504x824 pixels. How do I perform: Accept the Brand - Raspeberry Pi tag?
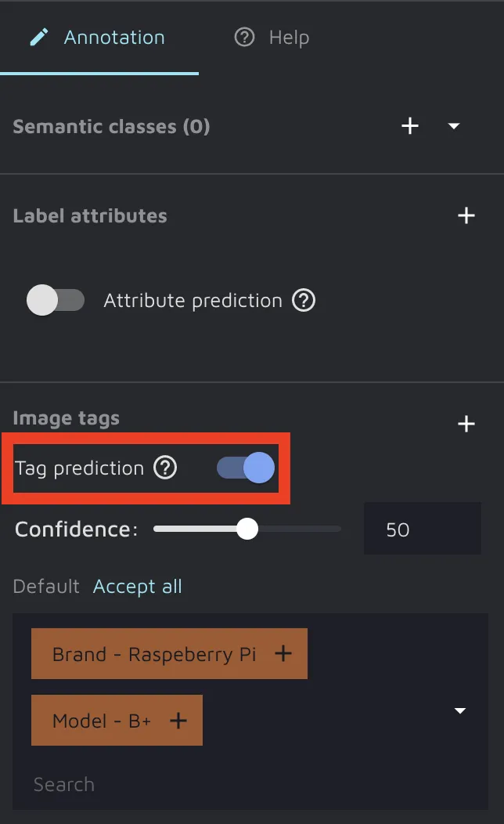click(154, 653)
